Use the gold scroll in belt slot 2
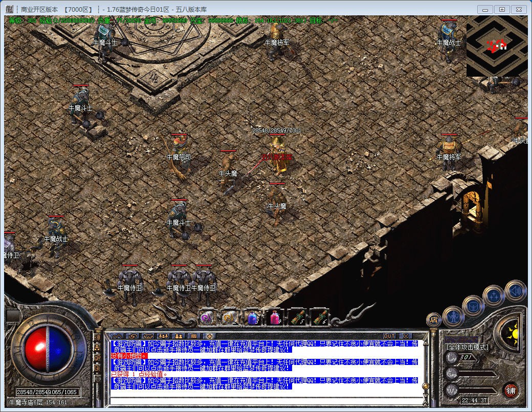This screenshot has width=532, height=412. tap(229, 318)
